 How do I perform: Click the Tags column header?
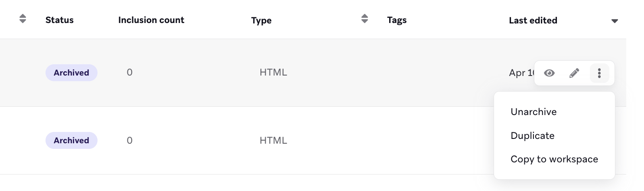(x=397, y=20)
